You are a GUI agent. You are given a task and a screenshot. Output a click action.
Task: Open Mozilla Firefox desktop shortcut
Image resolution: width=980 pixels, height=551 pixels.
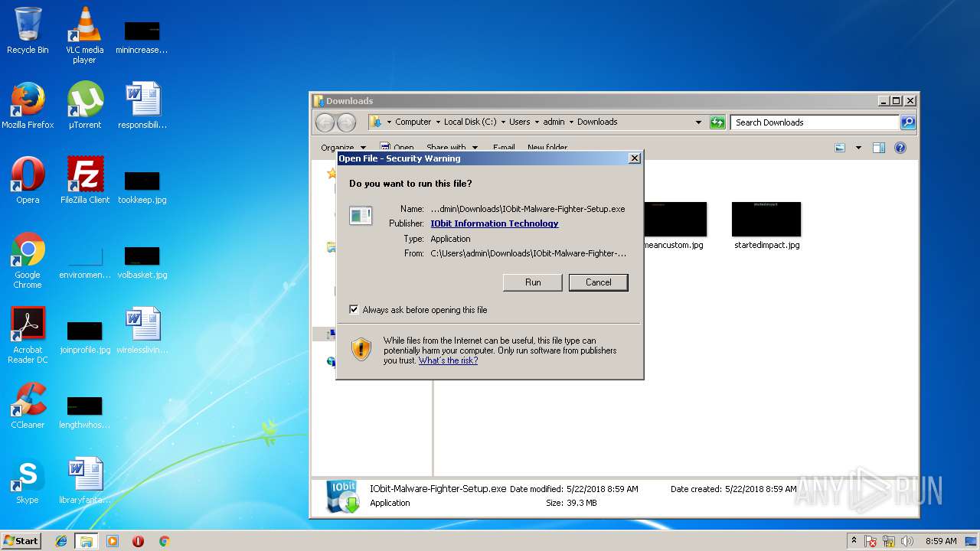point(28,106)
